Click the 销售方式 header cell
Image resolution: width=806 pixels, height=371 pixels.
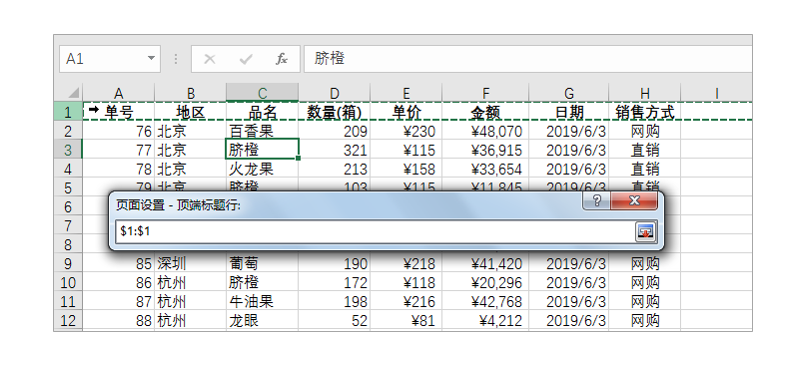coord(645,112)
